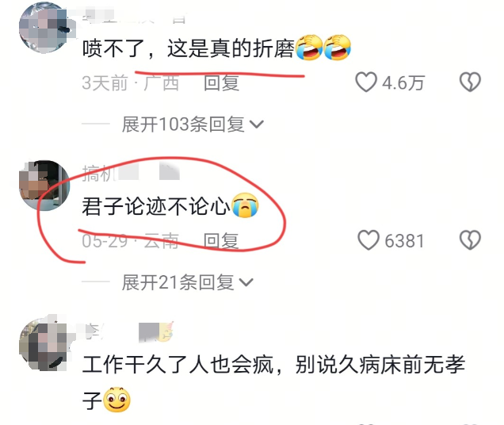Click the chevron beside 展开21条回复
The height and width of the screenshot is (425, 504).
pyautogui.click(x=246, y=282)
